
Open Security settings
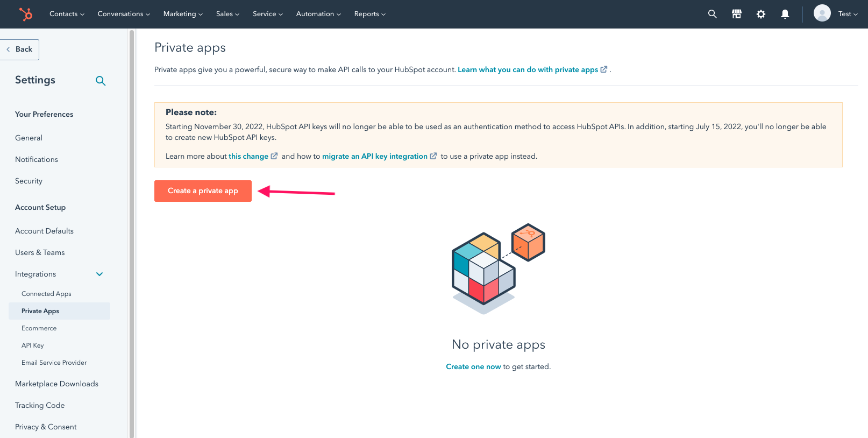click(x=29, y=181)
